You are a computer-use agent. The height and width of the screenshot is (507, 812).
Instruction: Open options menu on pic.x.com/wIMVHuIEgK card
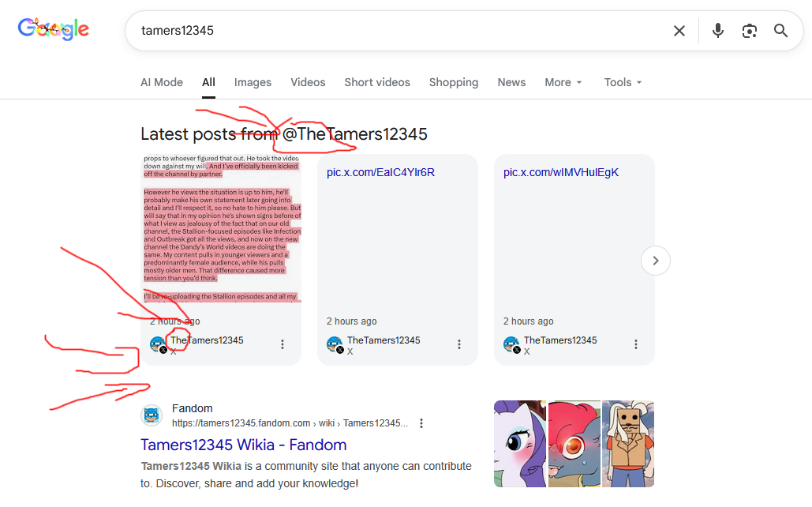636,344
